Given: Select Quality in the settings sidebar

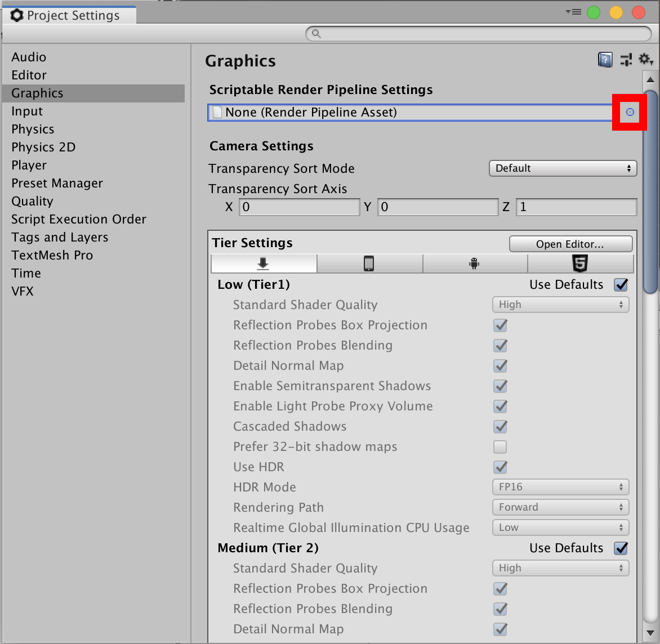Looking at the screenshot, I should tap(32, 202).
